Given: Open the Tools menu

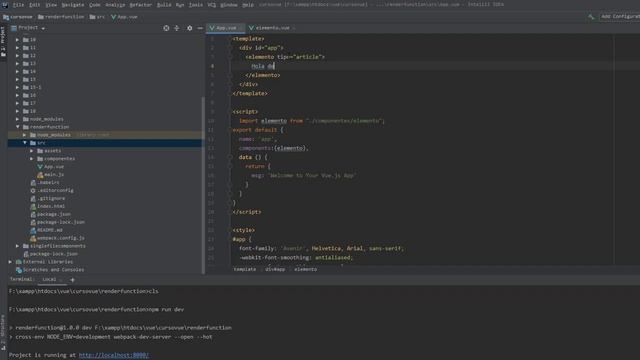Looking at the screenshot, I should coord(196,5).
